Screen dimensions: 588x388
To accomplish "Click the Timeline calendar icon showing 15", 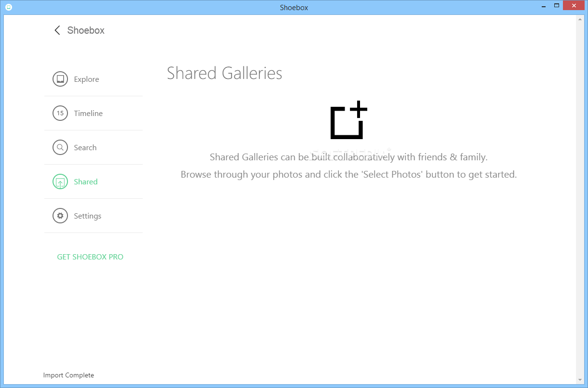I will pos(60,114).
